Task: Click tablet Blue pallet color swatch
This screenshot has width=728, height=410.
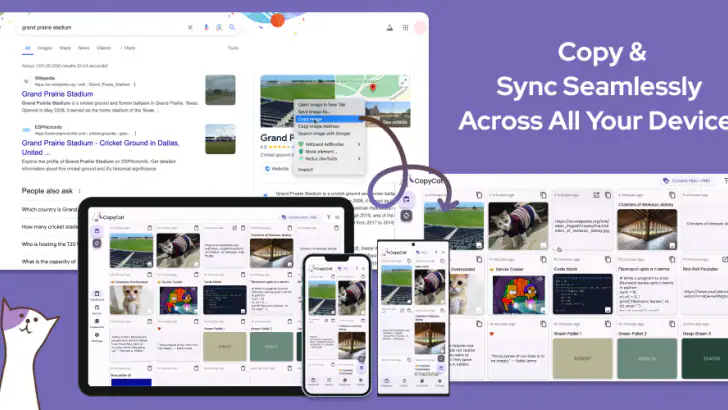Action: [x=131, y=382]
